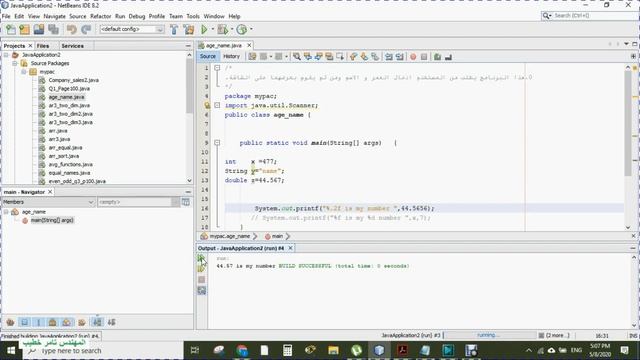This screenshot has height=360, width=640.
Task: Collapse the Source Packages tree node
Action: pos(15,63)
